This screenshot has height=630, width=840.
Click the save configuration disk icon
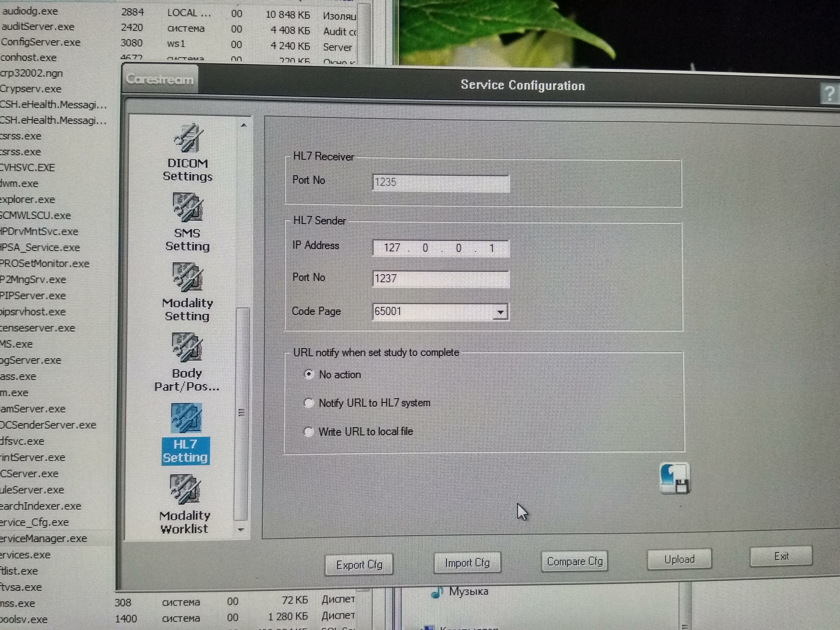[675, 478]
